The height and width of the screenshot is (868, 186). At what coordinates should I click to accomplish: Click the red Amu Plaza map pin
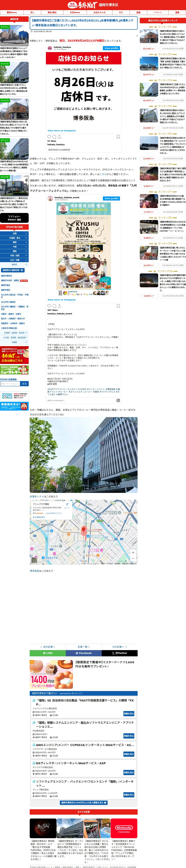coord(84,530)
